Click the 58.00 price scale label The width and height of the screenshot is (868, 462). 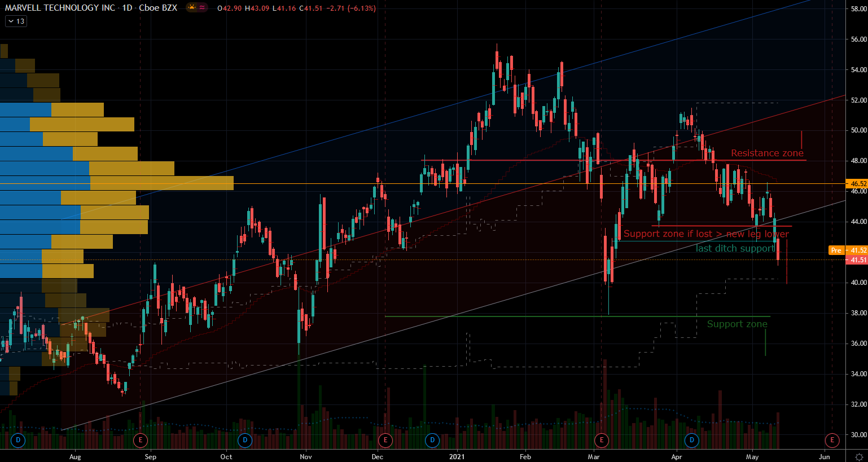pos(859,9)
